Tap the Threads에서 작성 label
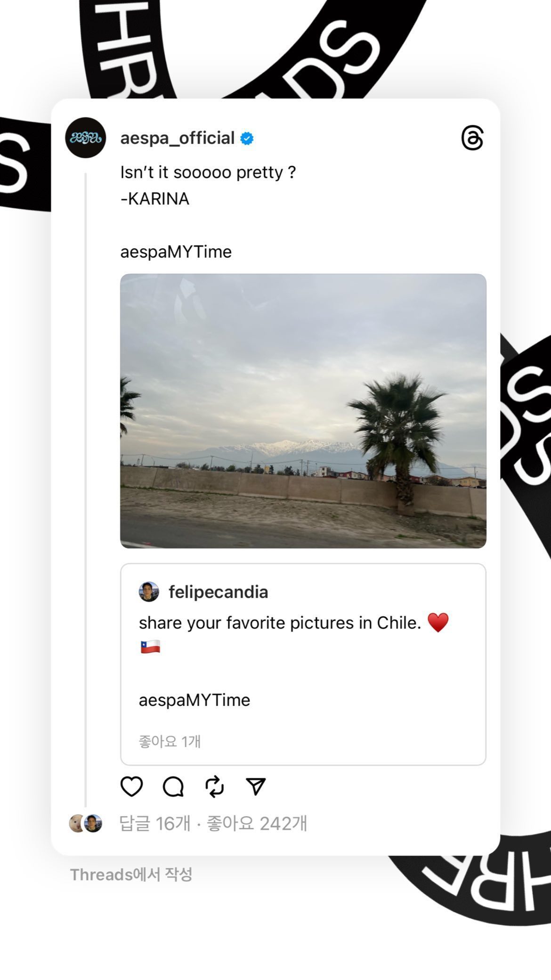 point(131,874)
